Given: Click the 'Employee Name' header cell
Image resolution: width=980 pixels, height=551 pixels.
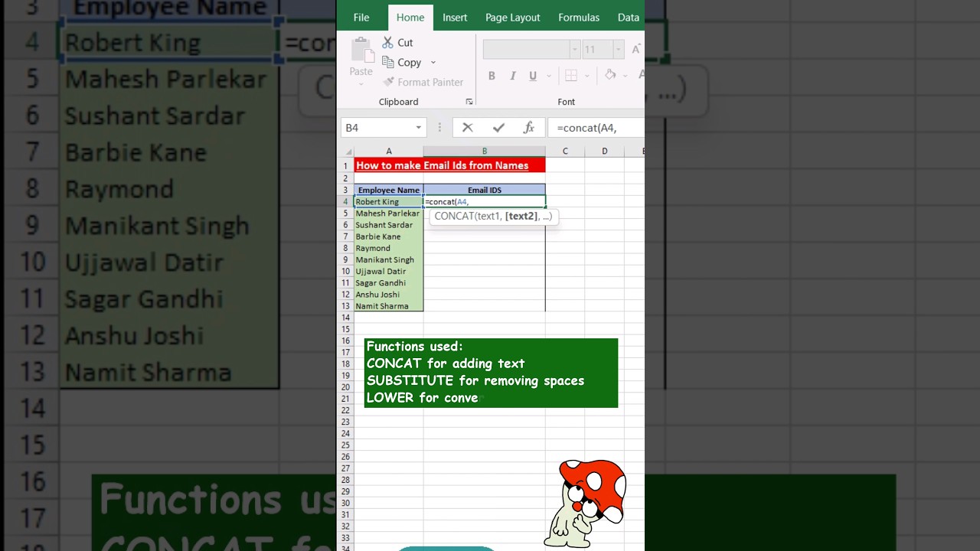Looking at the screenshot, I should click(389, 190).
